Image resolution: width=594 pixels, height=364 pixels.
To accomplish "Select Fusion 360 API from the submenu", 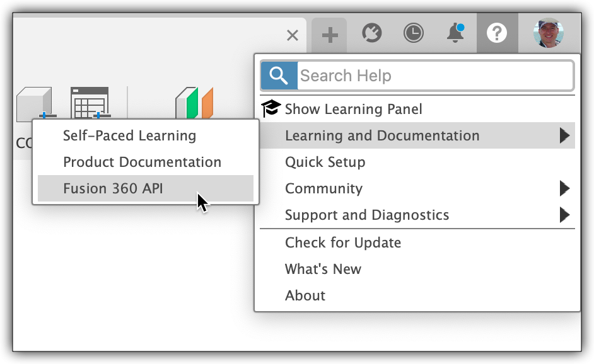I will click(113, 188).
